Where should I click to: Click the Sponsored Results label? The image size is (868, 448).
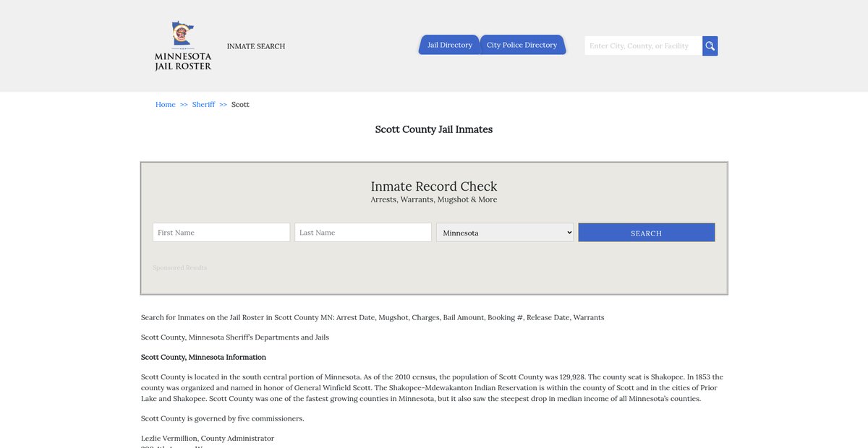coord(179,268)
